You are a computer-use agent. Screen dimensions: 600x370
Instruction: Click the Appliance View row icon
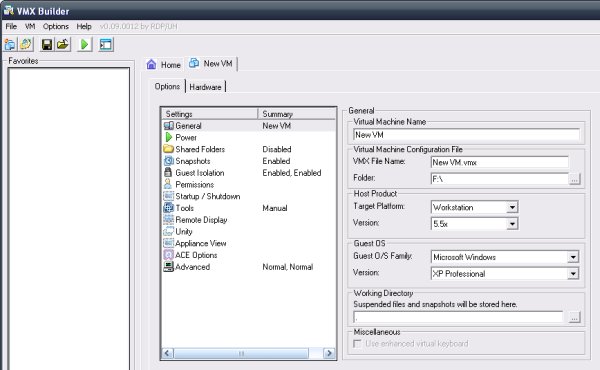(168, 243)
